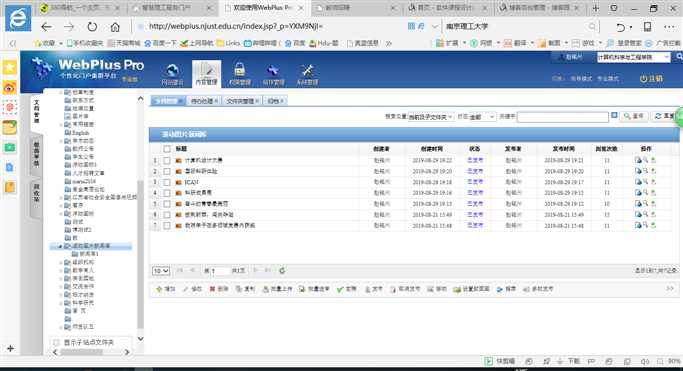Click the page number input field
Viewport: 683px width, 371px height.
click(x=219, y=271)
